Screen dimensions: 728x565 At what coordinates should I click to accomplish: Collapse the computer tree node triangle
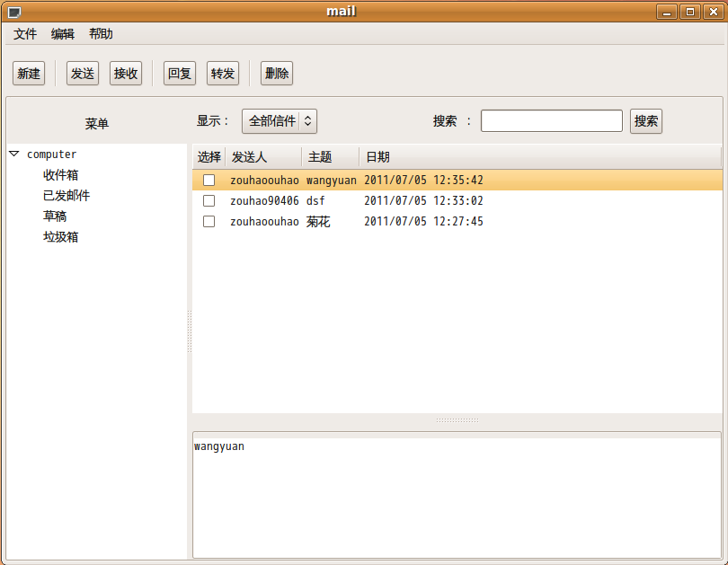click(14, 154)
